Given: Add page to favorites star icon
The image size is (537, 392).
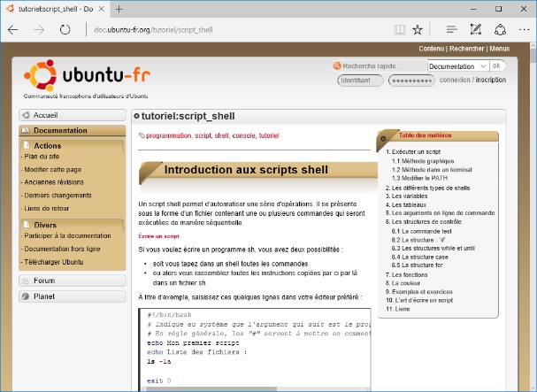Looking at the screenshot, I should pos(418,29).
